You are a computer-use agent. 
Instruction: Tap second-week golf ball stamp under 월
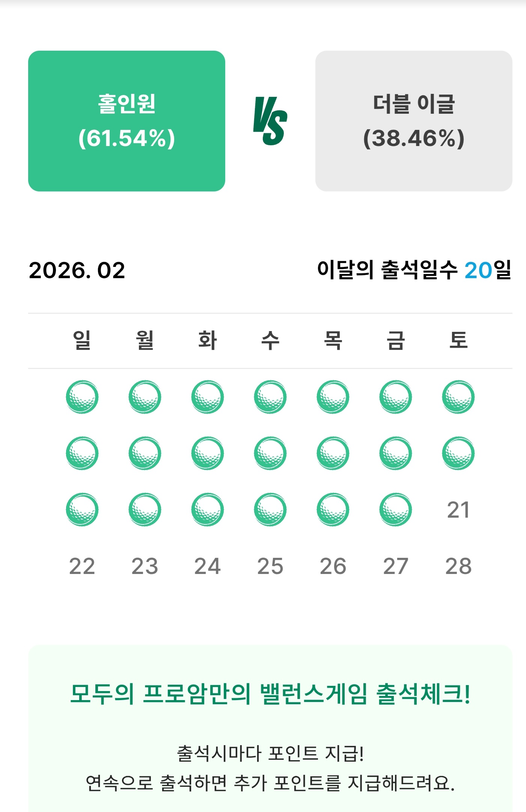click(x=145, y=453)
